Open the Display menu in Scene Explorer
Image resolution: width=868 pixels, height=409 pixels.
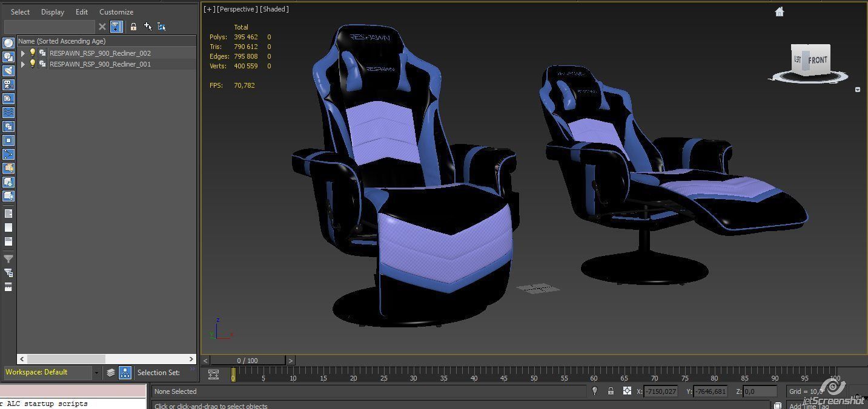pyautogui.click(x=52, y=11)
